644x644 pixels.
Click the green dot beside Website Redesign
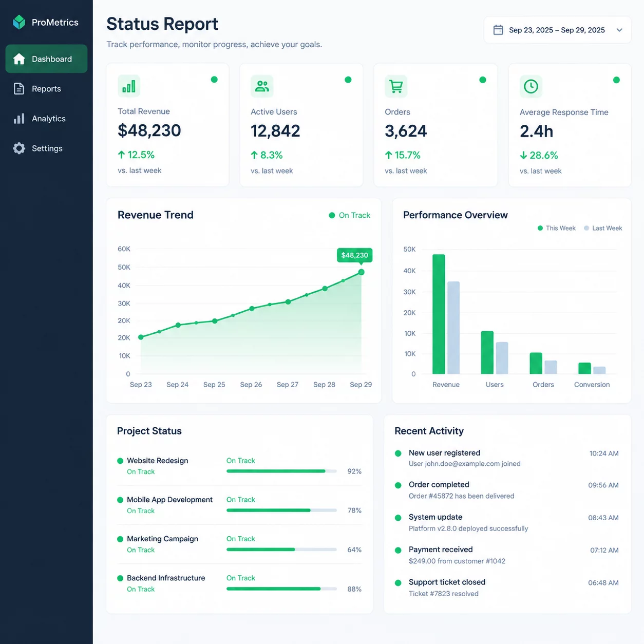point(120,461)
